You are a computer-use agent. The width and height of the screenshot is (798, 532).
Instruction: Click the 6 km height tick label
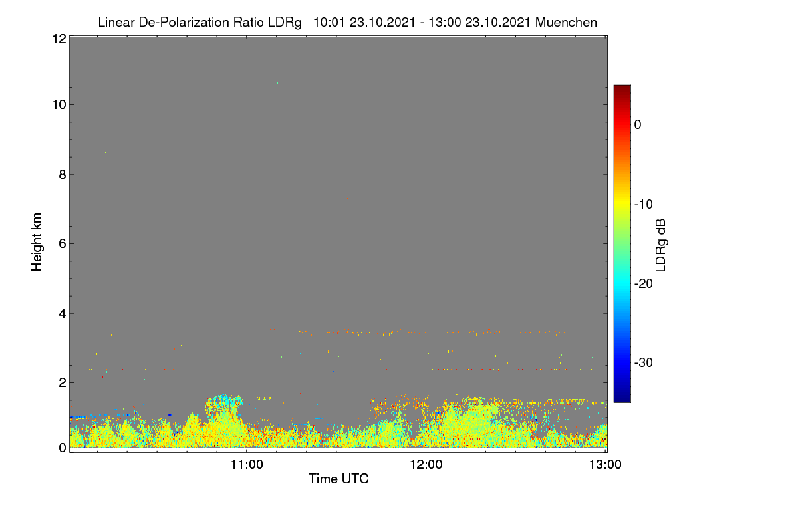point(61,243)
